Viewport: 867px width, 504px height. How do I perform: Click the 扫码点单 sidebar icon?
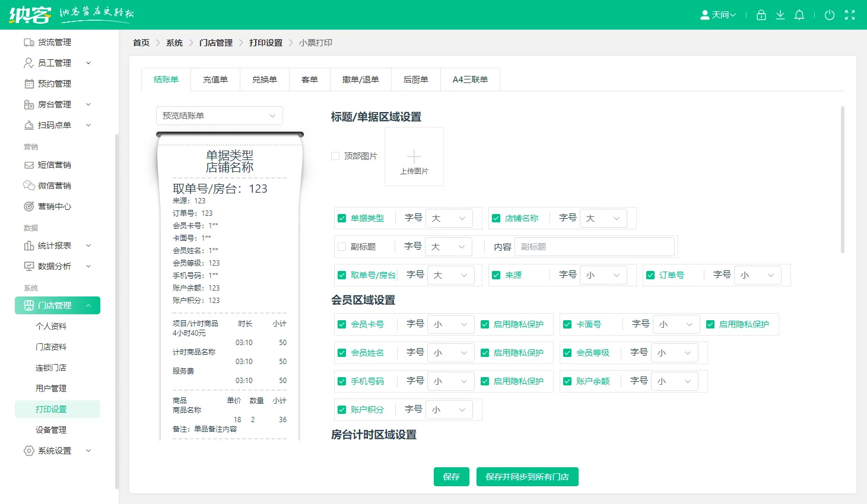(28, 125)
